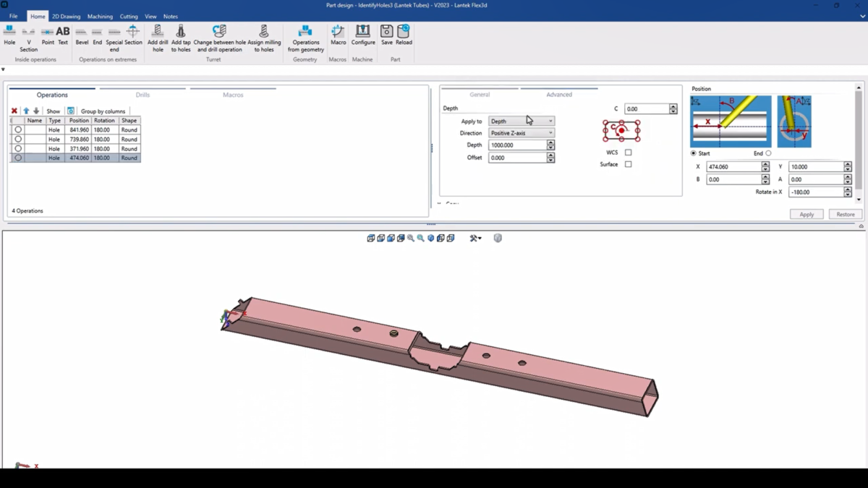Open the File menu

13,16
